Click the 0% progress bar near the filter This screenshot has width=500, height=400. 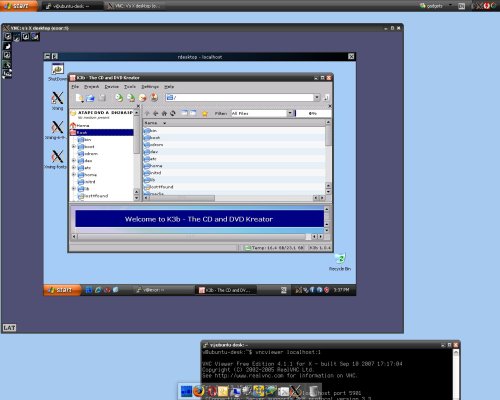313,113
